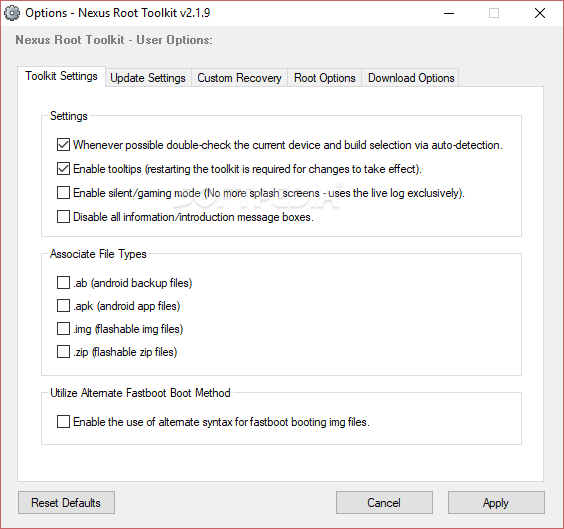Open the Custom Recovery tab

pos(239,78)
